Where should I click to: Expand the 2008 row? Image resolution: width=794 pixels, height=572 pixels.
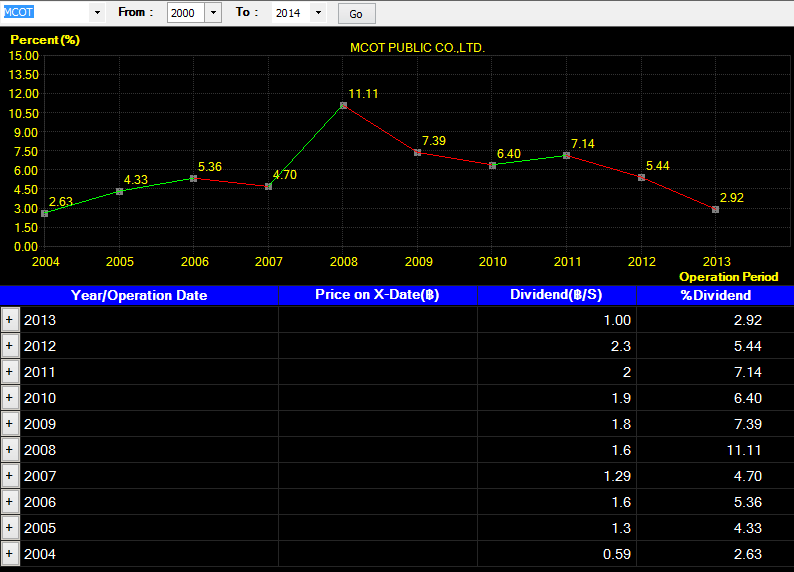(x=10, y=450)
